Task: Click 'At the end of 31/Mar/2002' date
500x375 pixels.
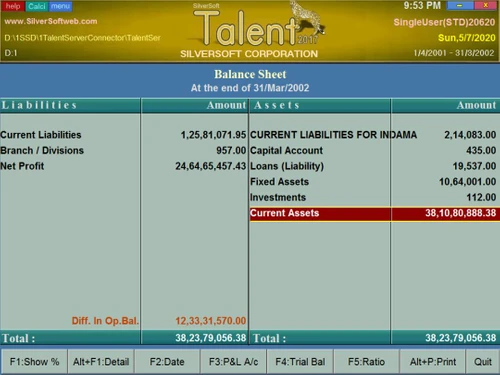Action: [250, 88]
